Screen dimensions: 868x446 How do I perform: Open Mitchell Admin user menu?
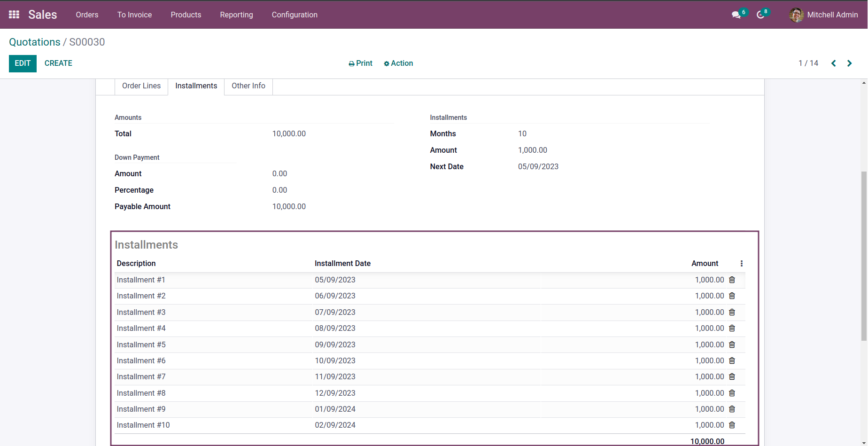click(x=824, y=15)
